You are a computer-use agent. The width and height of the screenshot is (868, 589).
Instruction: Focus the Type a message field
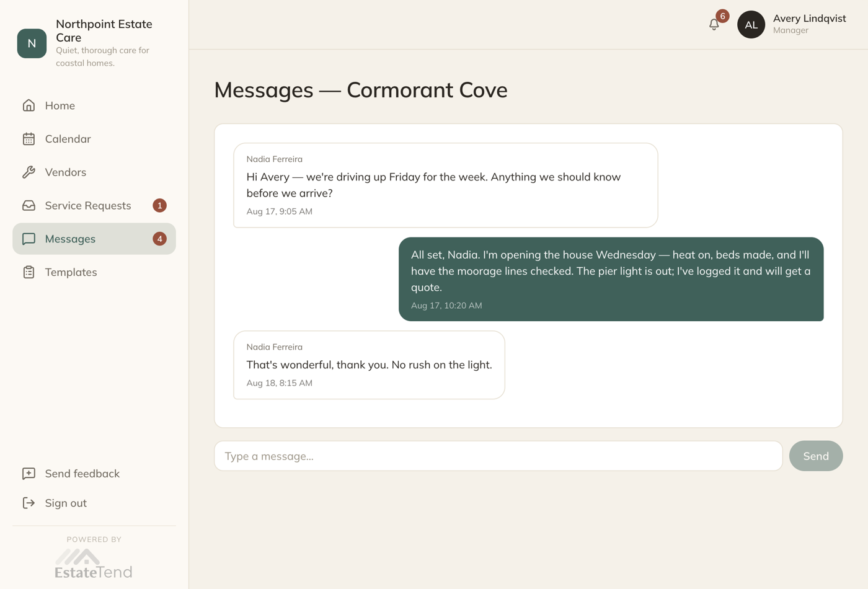point(498,456)
